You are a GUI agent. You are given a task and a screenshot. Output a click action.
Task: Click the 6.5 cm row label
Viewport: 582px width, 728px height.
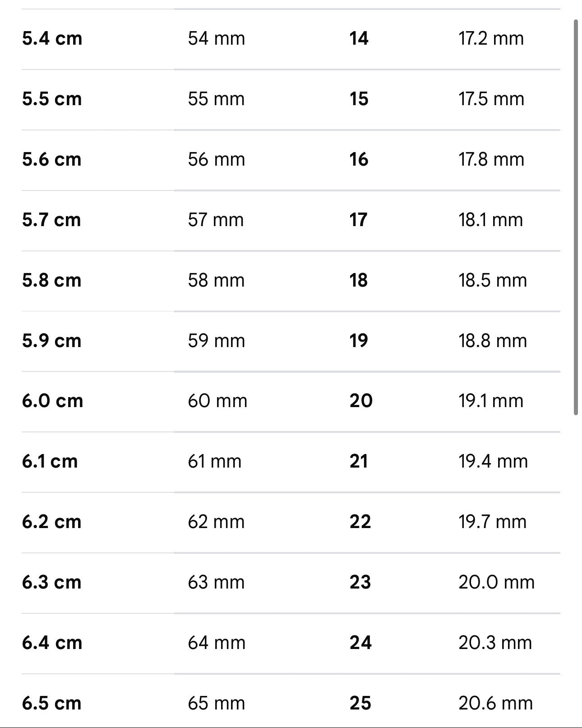coord(51,703)
